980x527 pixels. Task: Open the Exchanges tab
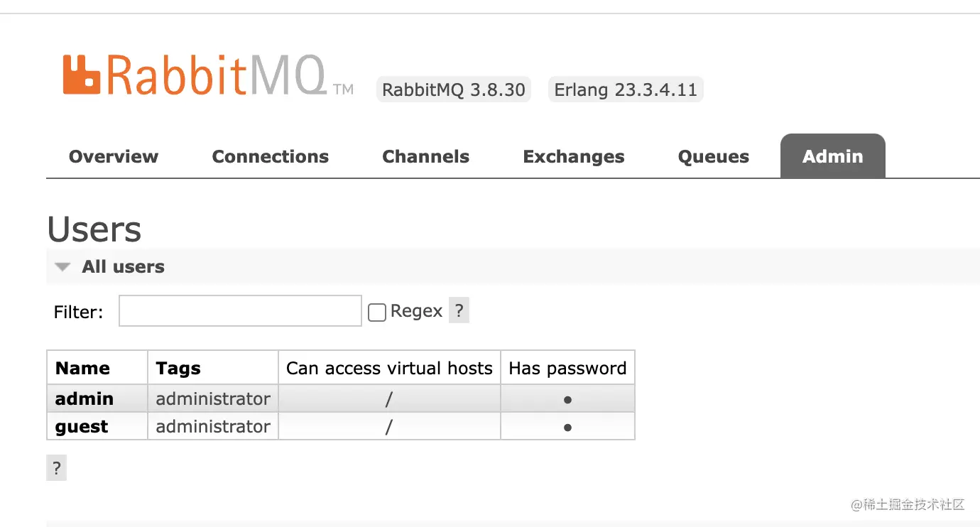coord(574,156)
